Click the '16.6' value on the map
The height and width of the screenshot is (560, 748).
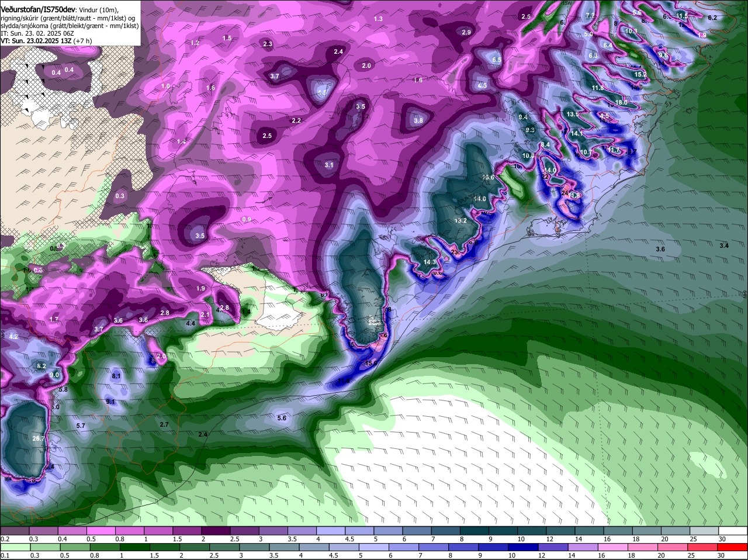(488, 177)
